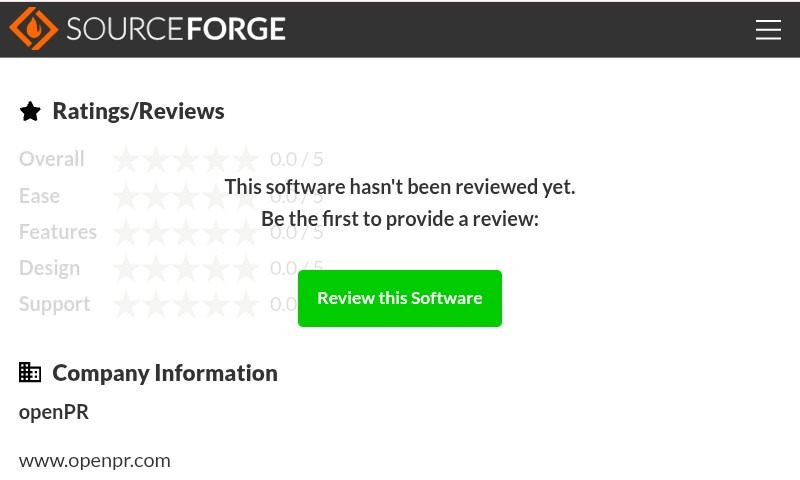This screenshot has width=800, height=480.
Task: Click the Features rating label
Action: click(x=58, y=232)
